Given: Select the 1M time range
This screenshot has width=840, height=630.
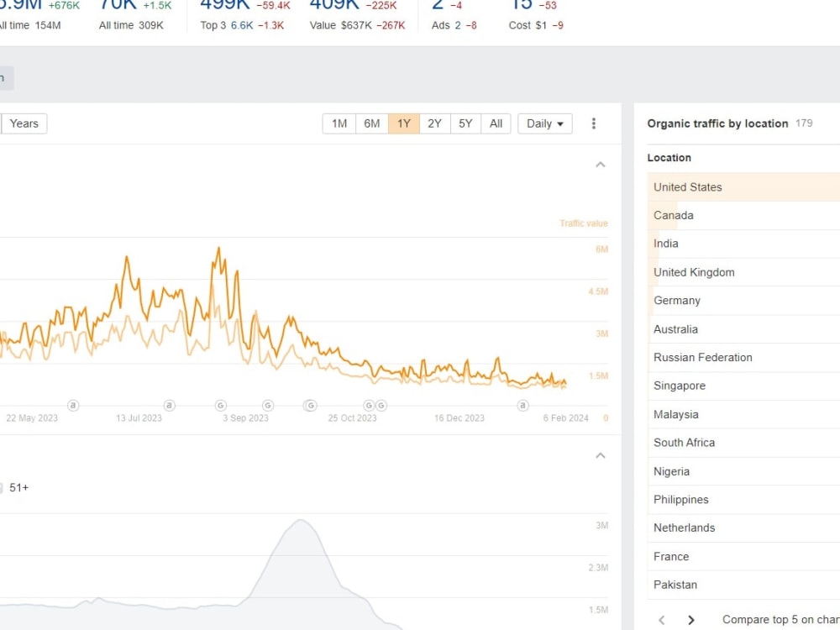Looking at the screenshot, I should pyautogui.click(x=339, y=123).
